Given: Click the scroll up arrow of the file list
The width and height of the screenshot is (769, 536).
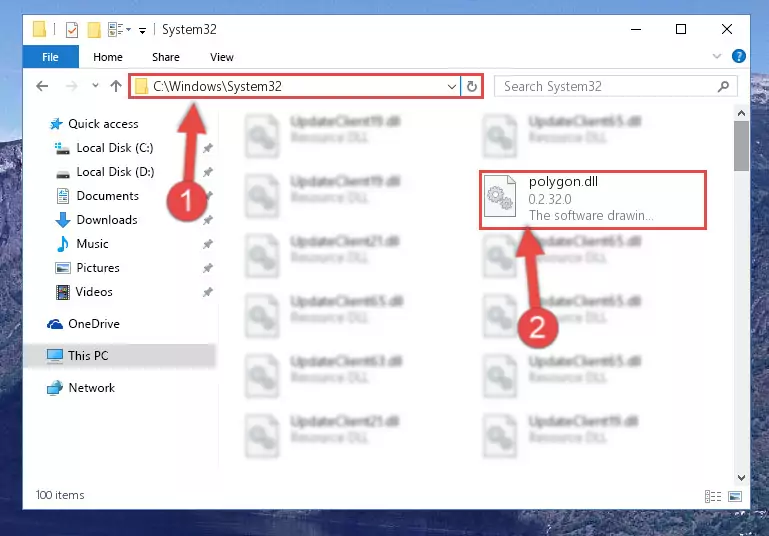Looking at the screenshot, I should (741, 113).
